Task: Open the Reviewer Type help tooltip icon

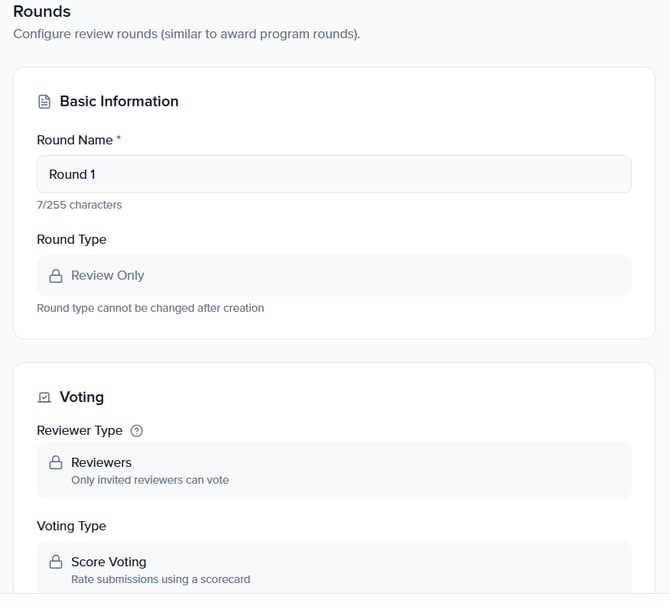Action: click(x=137, y=431)
